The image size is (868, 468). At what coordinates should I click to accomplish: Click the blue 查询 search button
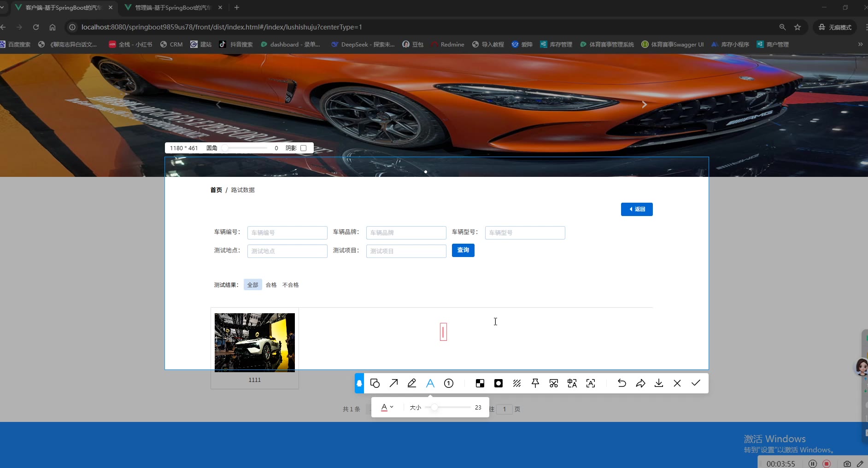[x=463, y=250]
